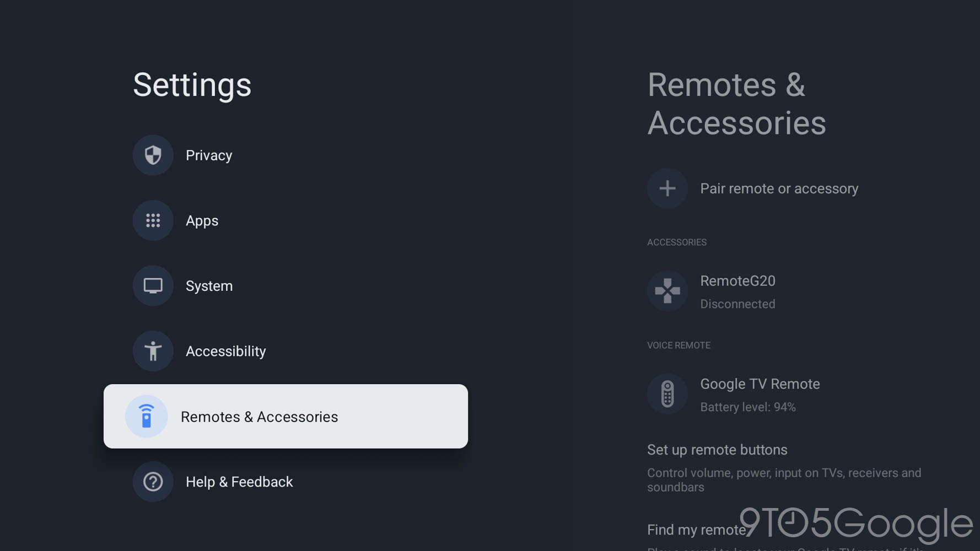Open Set up remote buttons
Screen dimensions: 980x551
(x=717, y=450)
